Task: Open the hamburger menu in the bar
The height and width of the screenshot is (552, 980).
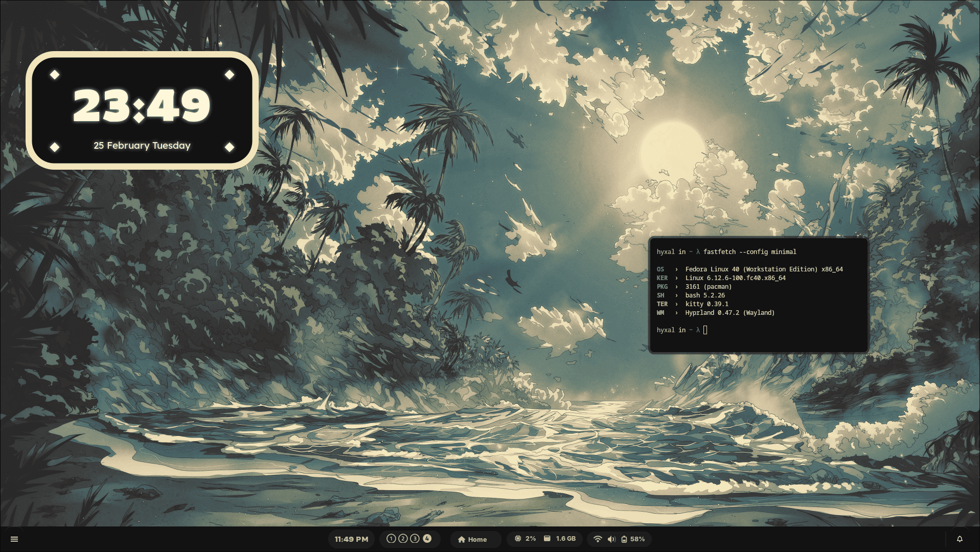Action: (14, 539)
